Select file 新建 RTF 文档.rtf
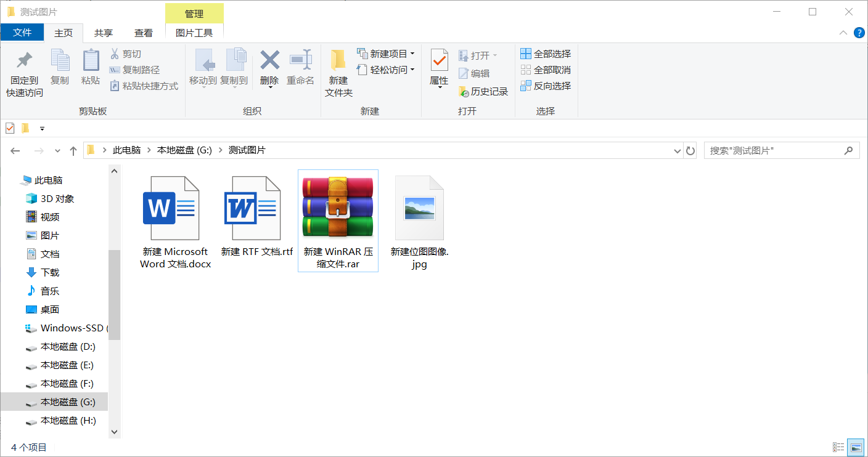The width and height of the screenshot is (868, 457). point(256,216)
